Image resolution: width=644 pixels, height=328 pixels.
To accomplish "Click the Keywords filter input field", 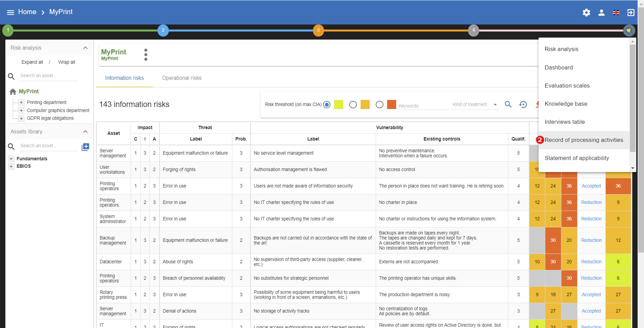I will click(423, 106).
